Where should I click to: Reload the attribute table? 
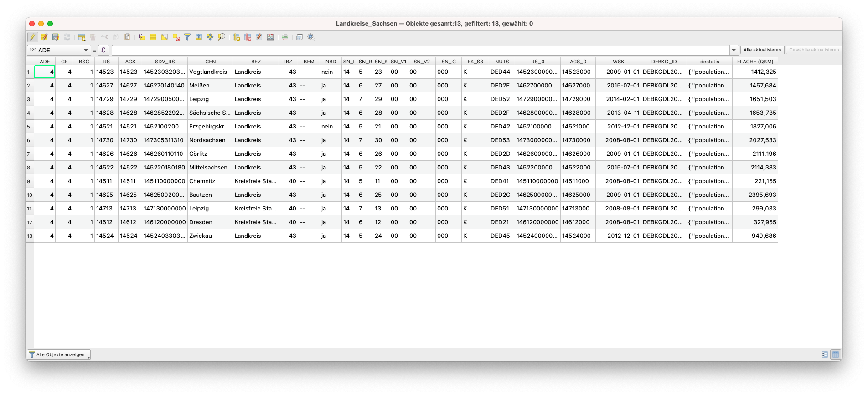click(67, 37)
